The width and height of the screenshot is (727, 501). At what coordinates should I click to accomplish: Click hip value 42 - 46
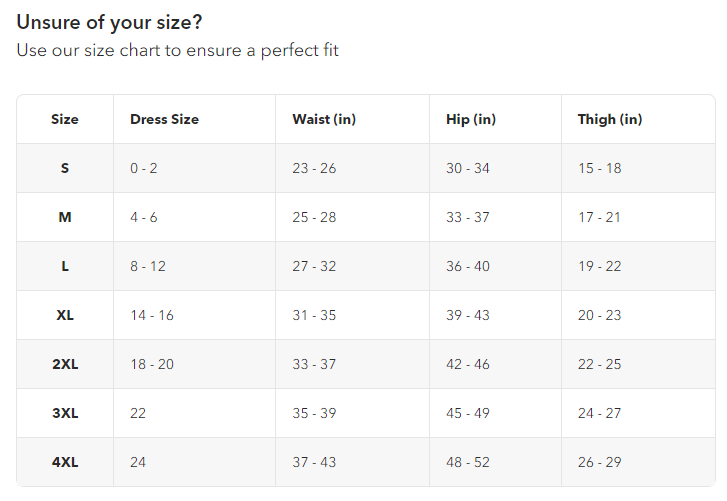pyautogui.click(x=468, y=364)
